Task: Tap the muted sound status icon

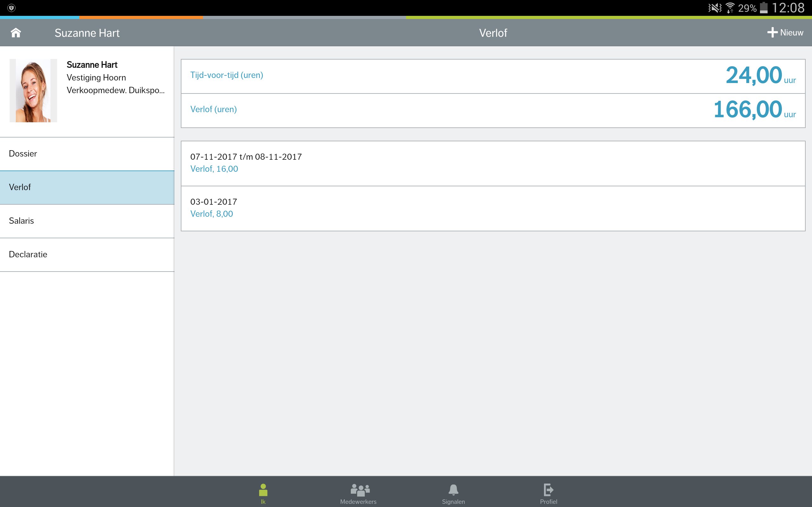Action: click(x=715, y=8)
